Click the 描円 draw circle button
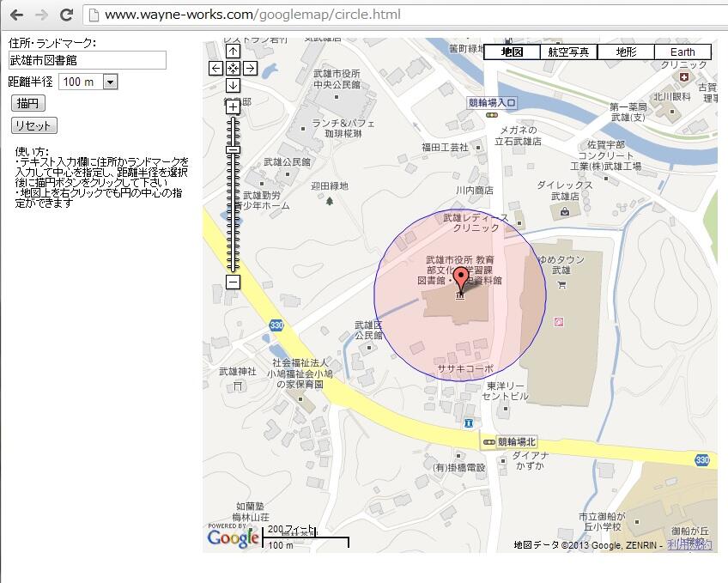Image resolution: width=728 pixels, height=583 pixels. point(27,103)
